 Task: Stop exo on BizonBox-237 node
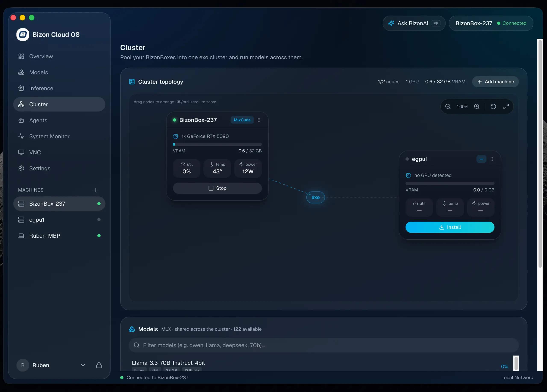pyautogui.click(x=217, y=188)
